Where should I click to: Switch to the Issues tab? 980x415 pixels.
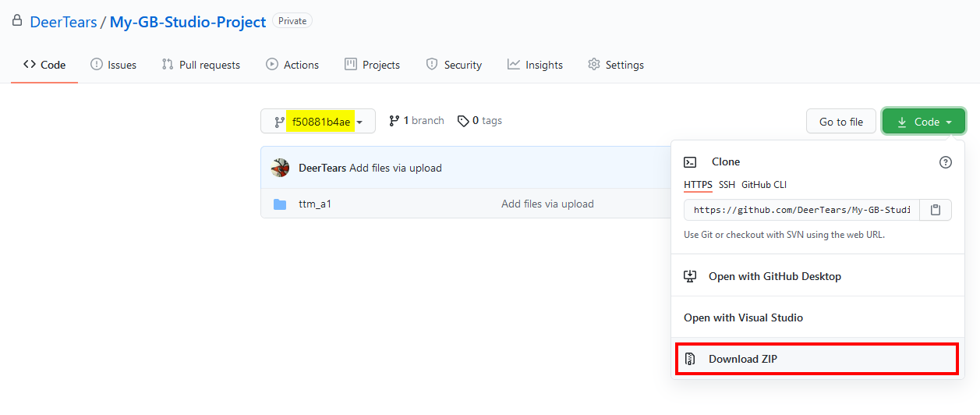pyautogui.click(x=114, y=65)
